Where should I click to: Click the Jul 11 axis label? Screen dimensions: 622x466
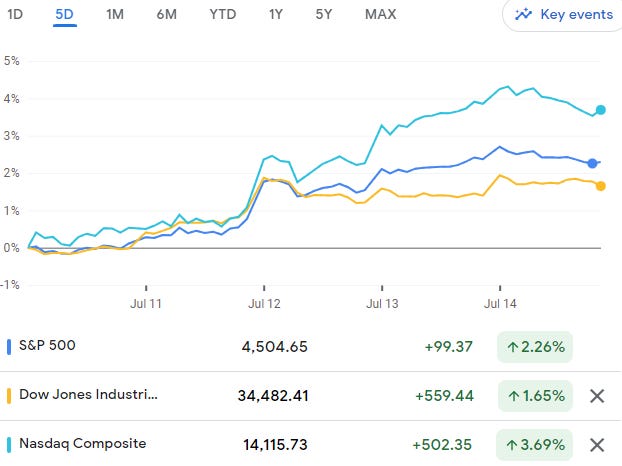click(x=146, y=304)
